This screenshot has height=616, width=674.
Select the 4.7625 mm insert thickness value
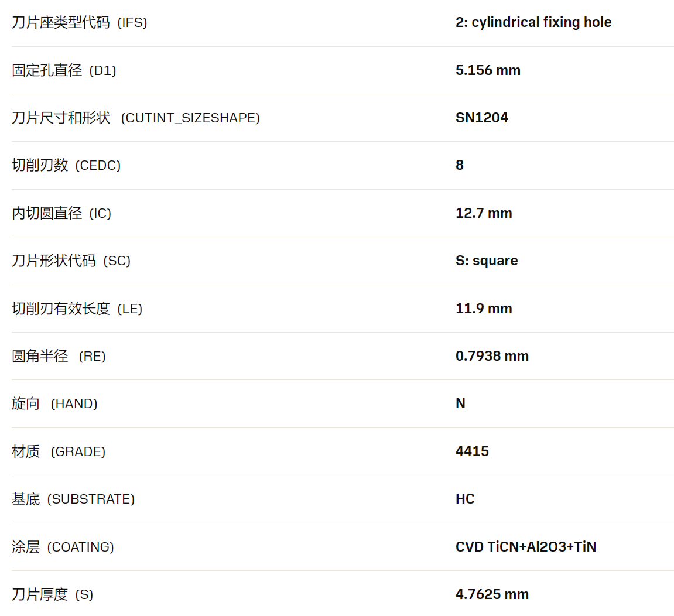point(492,594)
